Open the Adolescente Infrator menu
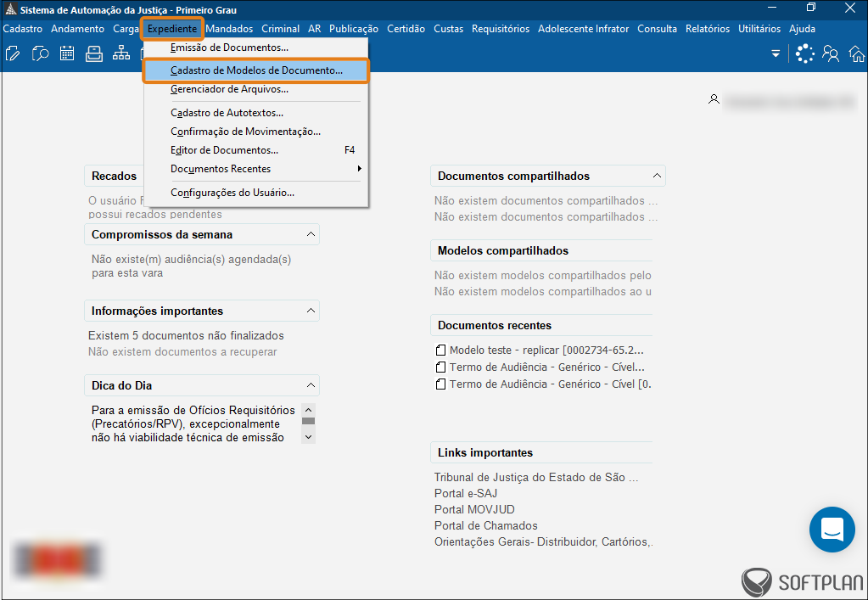Image resolution: width=868 pixels, height=600 pixels. (584, 29)
